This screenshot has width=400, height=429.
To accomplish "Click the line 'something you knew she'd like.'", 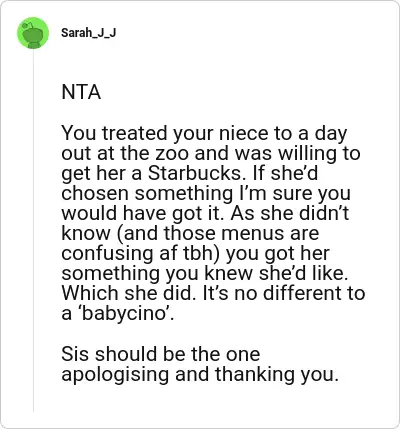I will click(205, 274).
